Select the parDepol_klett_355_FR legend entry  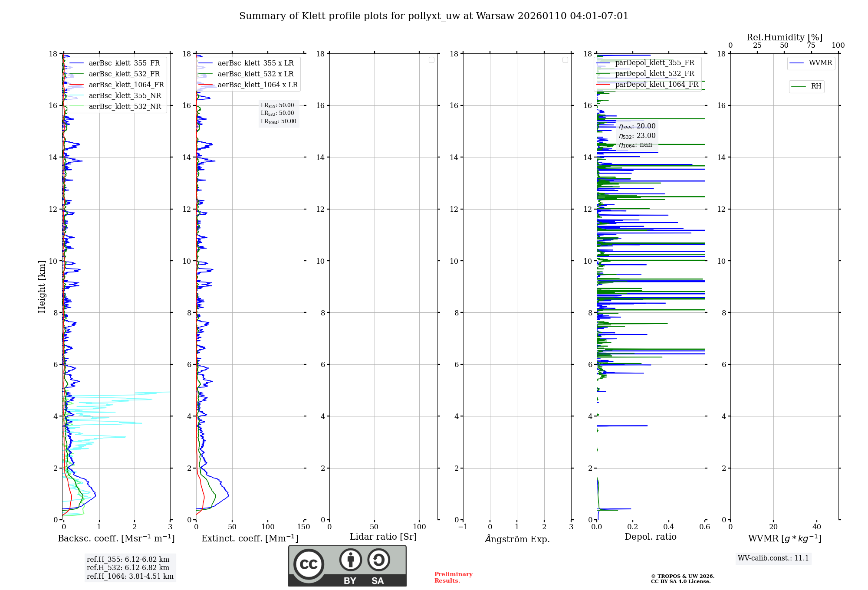[x=654, y=63]
